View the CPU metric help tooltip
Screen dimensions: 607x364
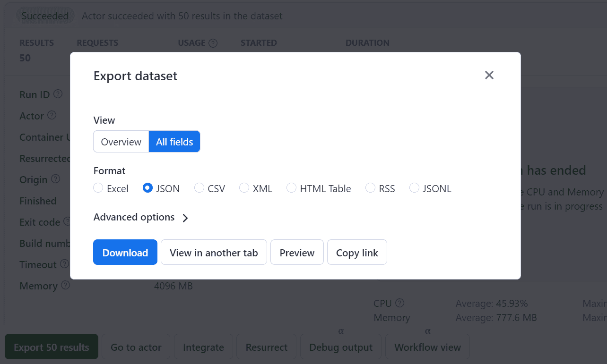pos(400,303)
